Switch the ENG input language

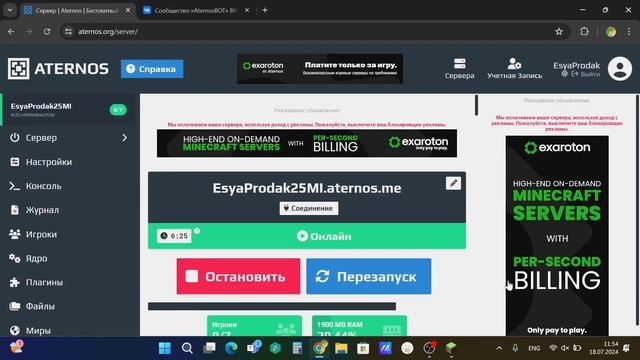point(534,348)
